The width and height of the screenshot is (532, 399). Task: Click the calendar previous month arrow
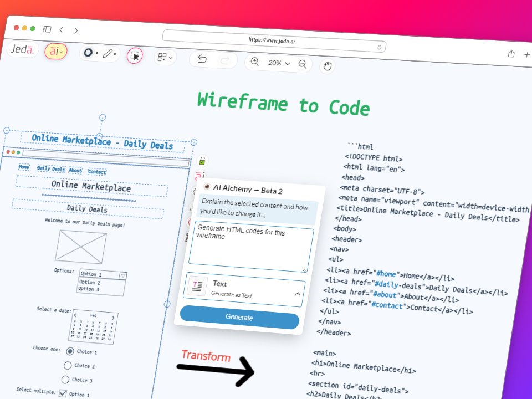75,315
